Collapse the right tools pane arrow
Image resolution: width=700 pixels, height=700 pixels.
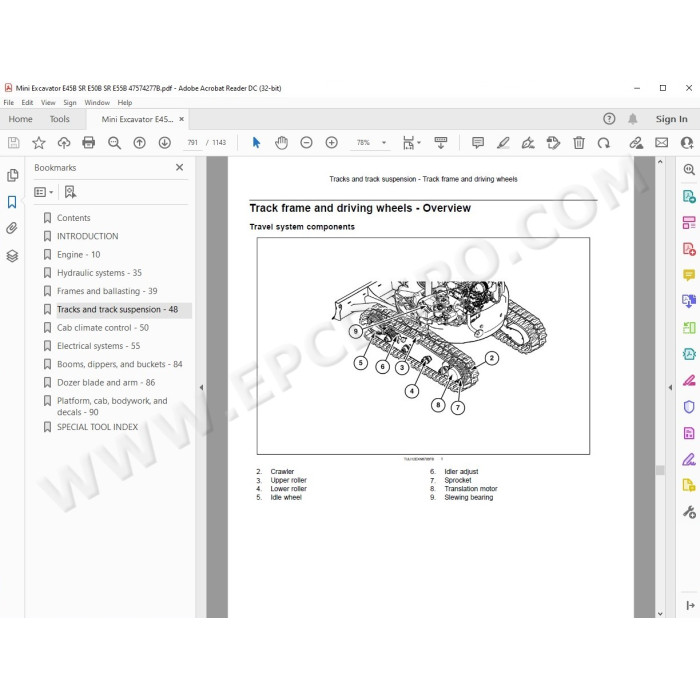pyautogui.click(x=670, y=388)
